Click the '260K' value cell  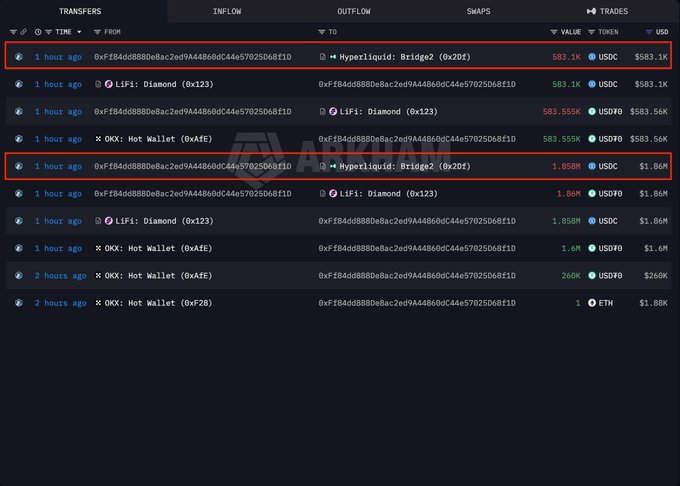571,276
